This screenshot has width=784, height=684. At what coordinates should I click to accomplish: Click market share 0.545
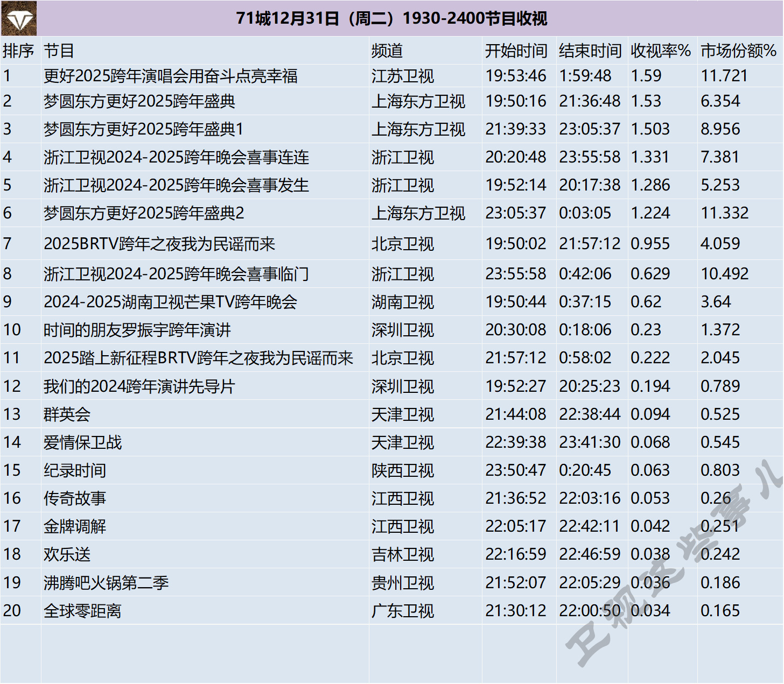(x=720, y=442)
